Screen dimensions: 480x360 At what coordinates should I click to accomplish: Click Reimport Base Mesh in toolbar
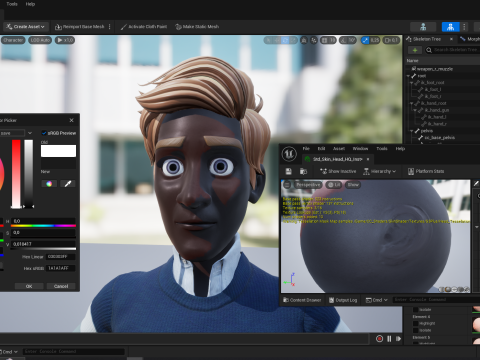pyautogui.click(x=79, y=27)
